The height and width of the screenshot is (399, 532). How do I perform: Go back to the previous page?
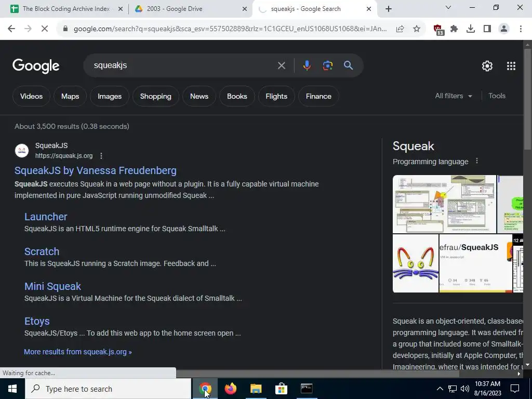click(11, 29)
